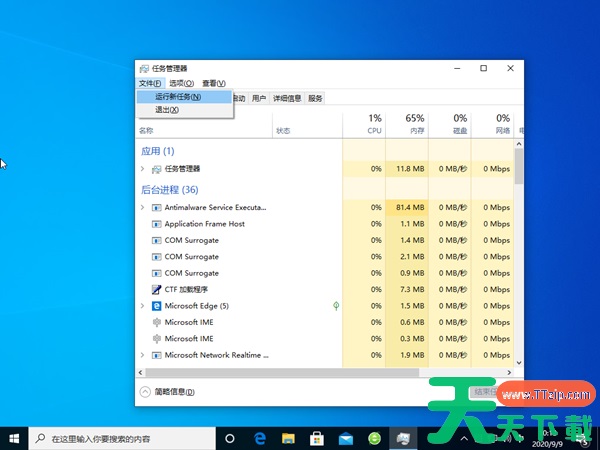Image resolution: width=600 pixels, height=450 pixels.
Task: Click the CTF 加载程序 process icon
Action: (x=156, y=289)
